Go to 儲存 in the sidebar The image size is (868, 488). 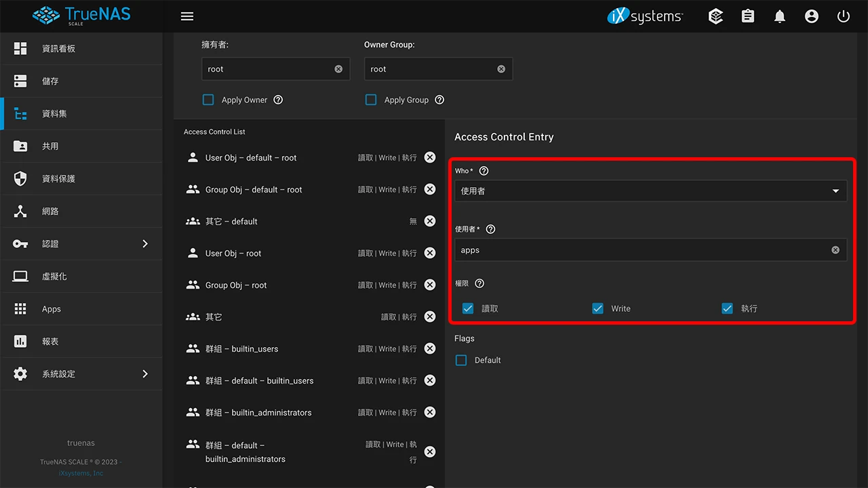50,81
